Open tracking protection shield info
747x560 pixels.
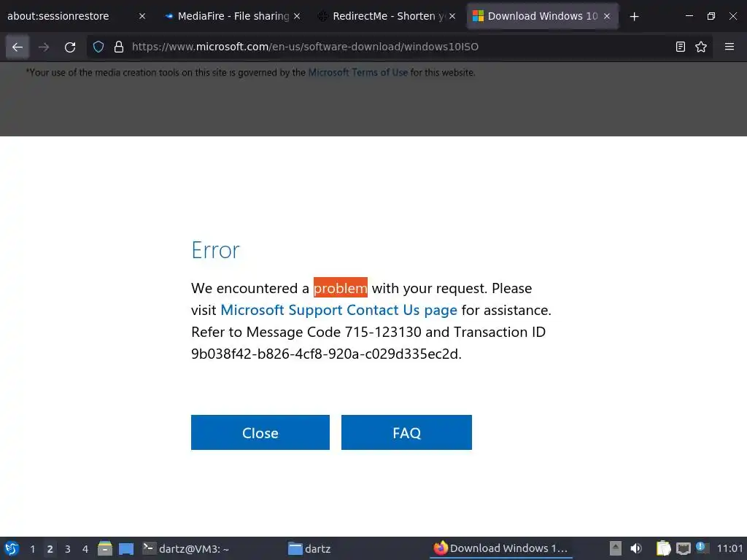point(98,47)
